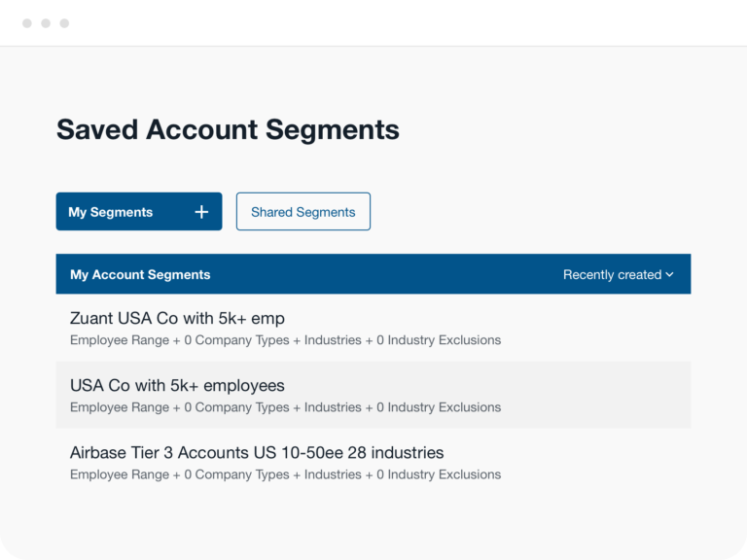Open the My Segments tab
This screenshot has width=747, height=560.
tap(139, 211)
